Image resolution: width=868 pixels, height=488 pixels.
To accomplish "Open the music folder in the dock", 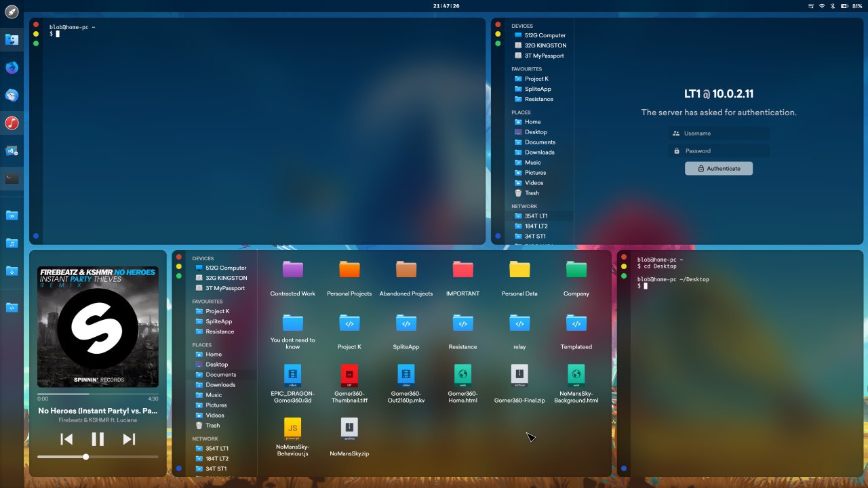I will (x=12, y=243).
